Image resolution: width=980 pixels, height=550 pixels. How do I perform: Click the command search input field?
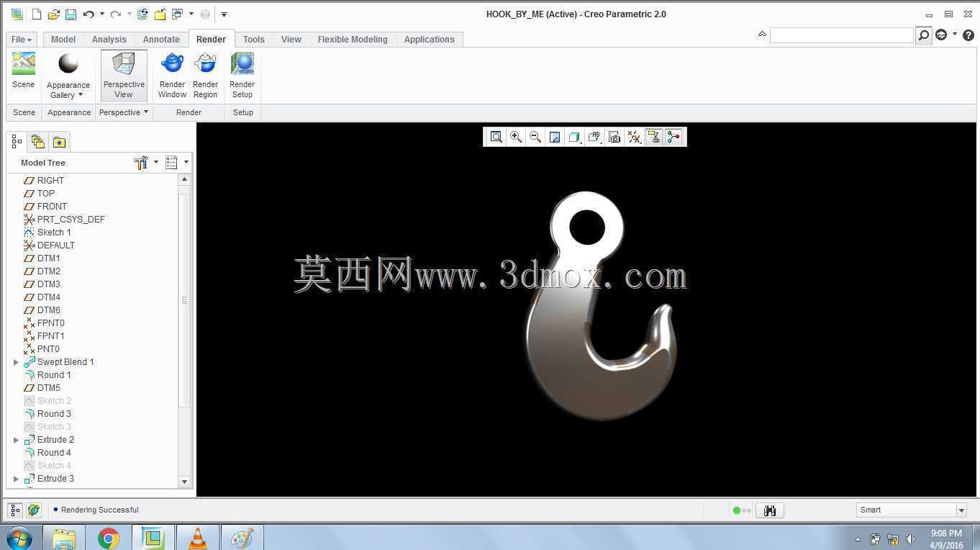click(841, 35)
